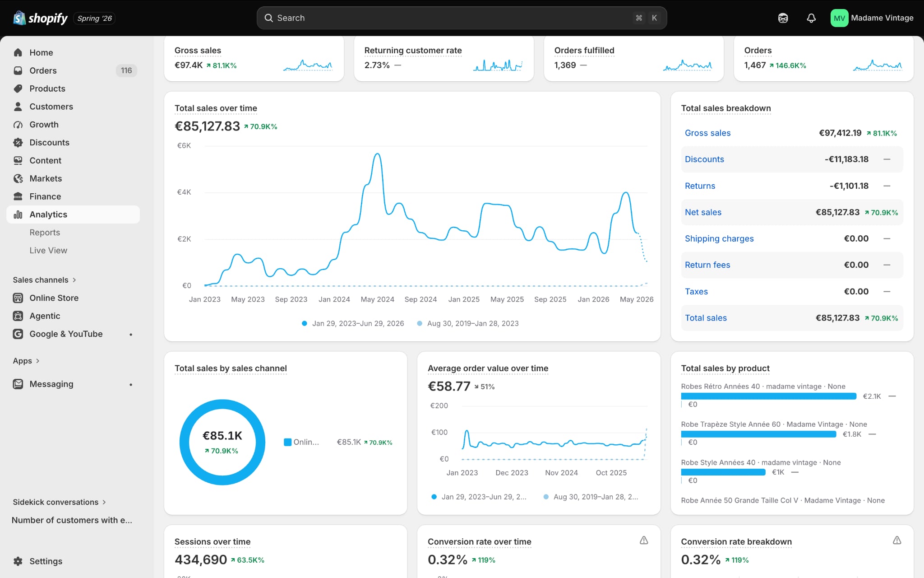This screenshot has width=924, height=578.
Task: Expand Apps section in sidebar
Action: point(26,361)
